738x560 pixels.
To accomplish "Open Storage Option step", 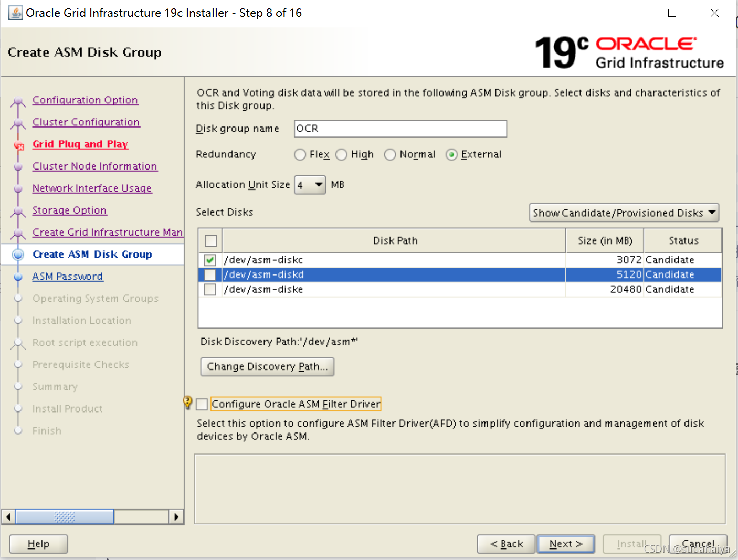I will pyautogui.click(x=70, y=210).
